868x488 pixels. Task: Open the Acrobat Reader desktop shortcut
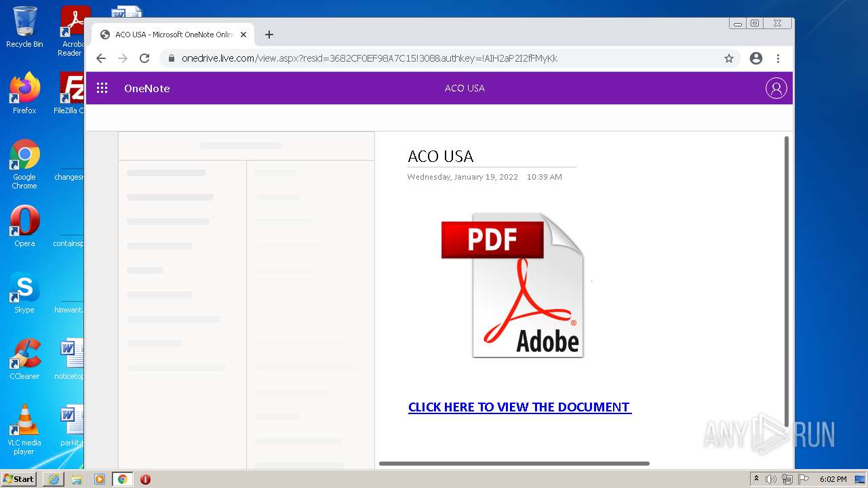[x=72, y=31]
